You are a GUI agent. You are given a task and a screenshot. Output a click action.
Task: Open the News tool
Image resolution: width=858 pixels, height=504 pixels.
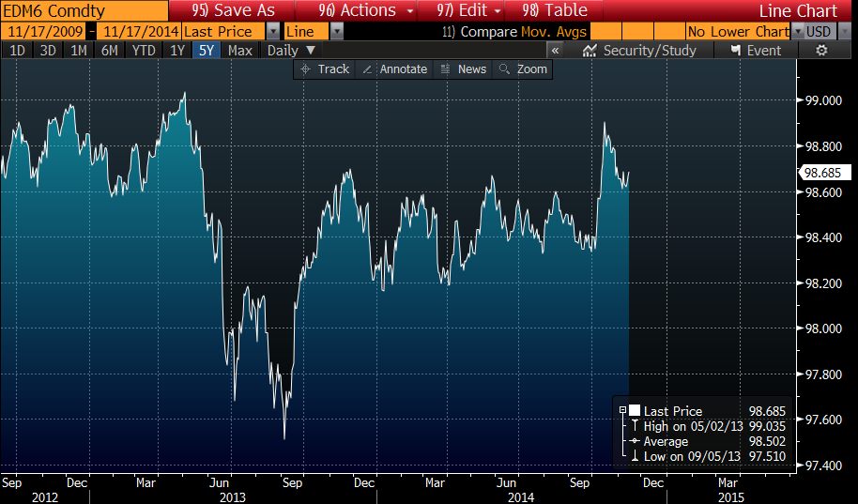tap(463, 69)
